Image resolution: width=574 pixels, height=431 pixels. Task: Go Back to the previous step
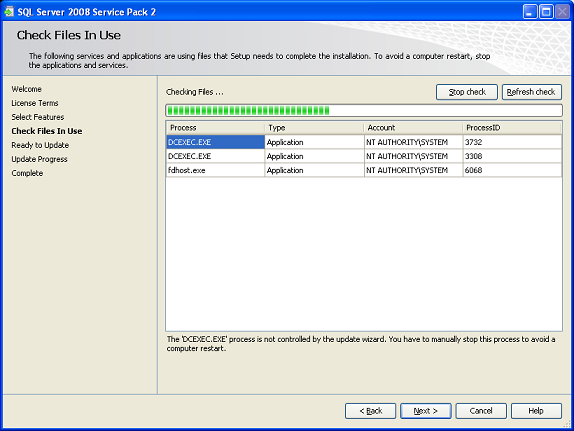370,411
